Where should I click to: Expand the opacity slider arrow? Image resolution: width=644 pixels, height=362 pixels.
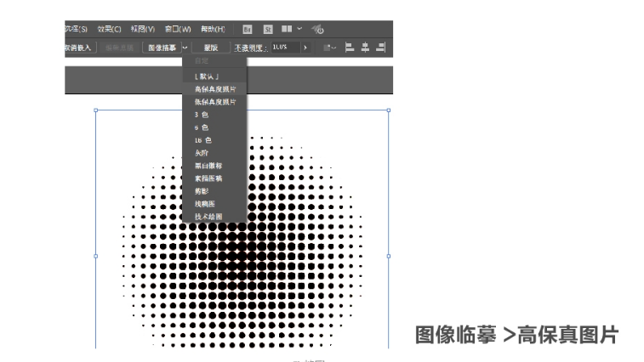click(305, 48)
